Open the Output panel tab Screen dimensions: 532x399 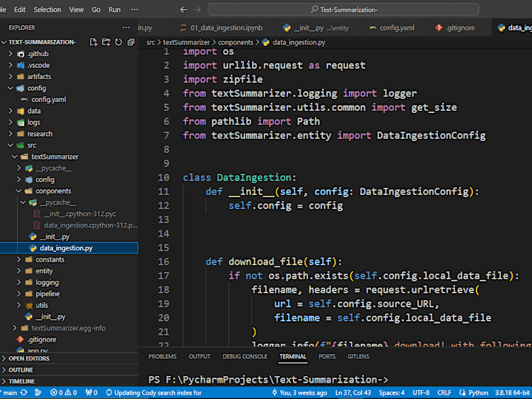199,356
